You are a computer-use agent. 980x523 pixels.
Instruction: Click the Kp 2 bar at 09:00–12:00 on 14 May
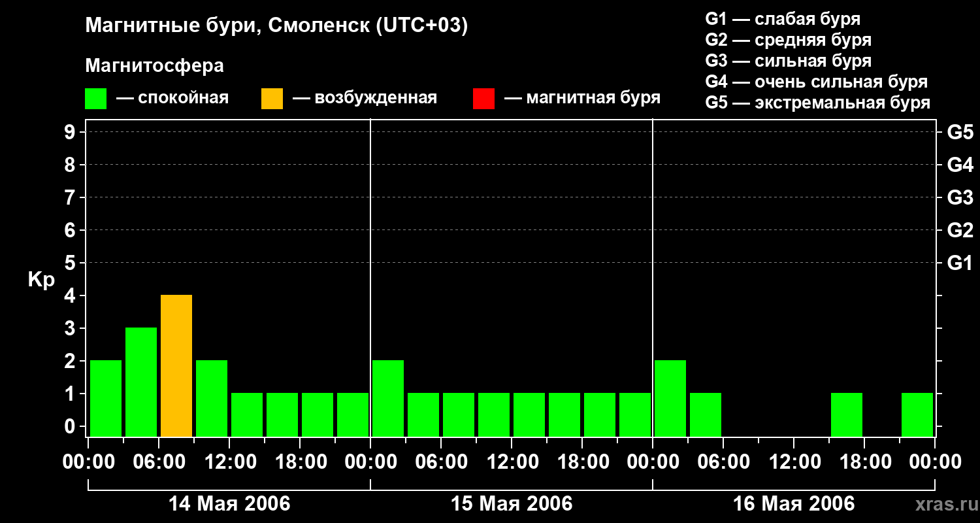click(x=212, y=398)
